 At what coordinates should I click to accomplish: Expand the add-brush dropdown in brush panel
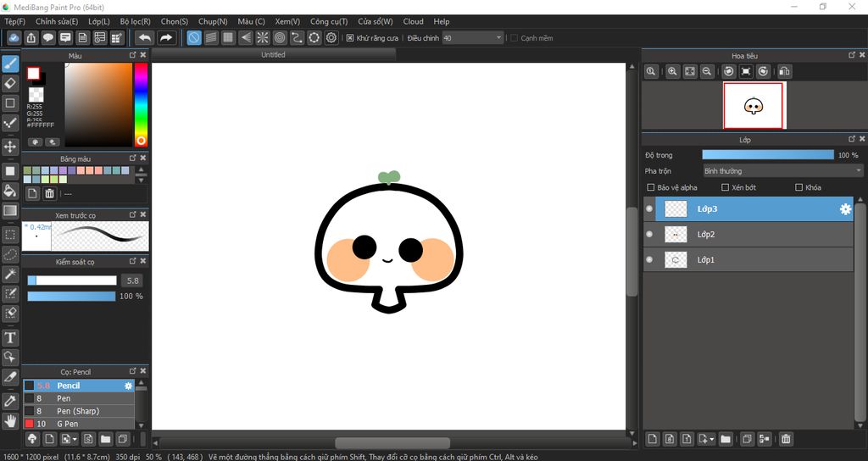click(x=75, y=440)
